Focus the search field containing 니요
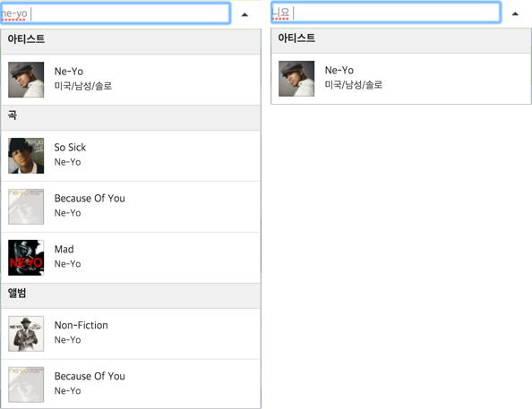This screenshot has height=409, width=532. click(x=386, y=13)
